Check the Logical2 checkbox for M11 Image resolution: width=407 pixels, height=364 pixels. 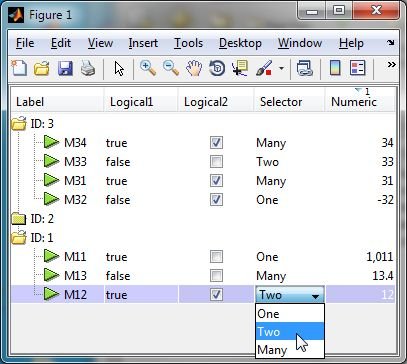(217, 257)
